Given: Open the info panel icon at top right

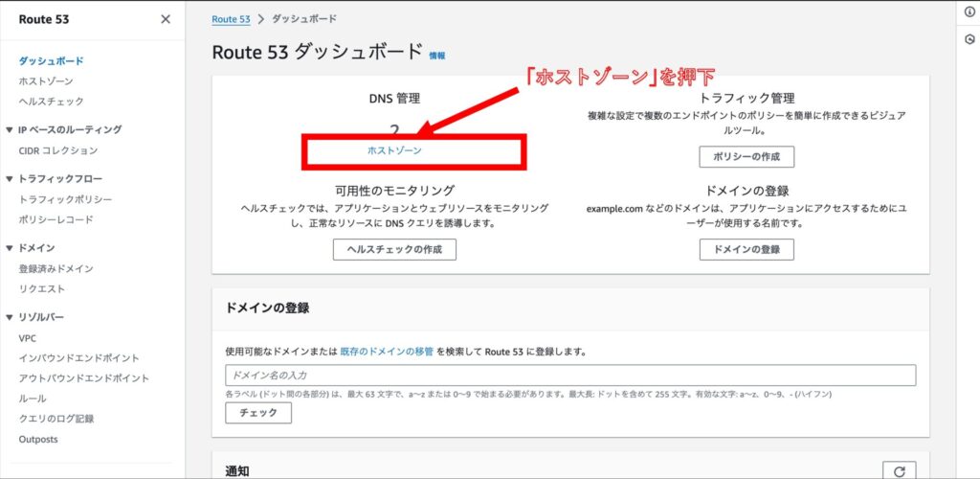Looking at the screenshot, I should 969,11.
